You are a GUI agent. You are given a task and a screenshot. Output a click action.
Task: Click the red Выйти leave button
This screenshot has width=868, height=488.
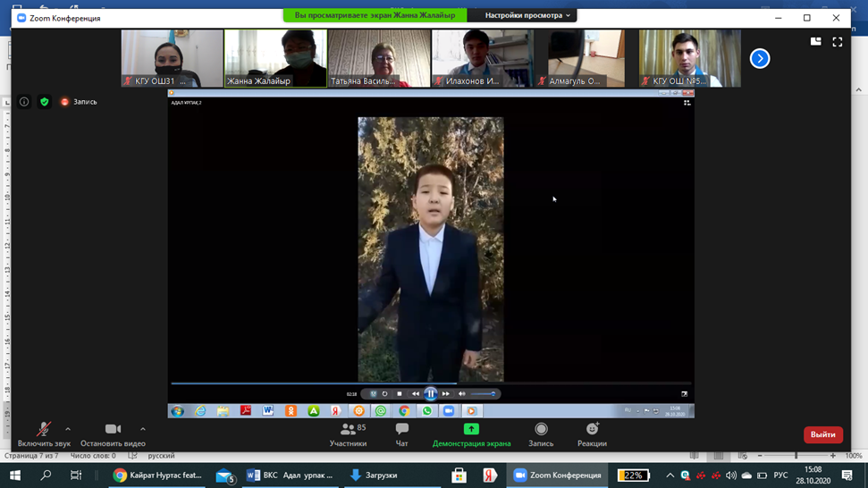click(x=822, y=434)
